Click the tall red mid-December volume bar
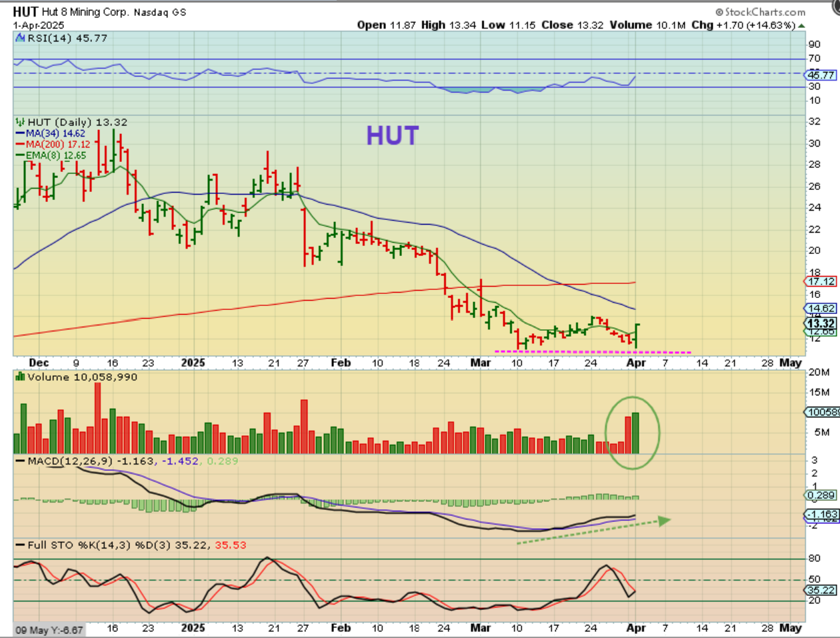The image size is (840, 638). [x=97, y=419]
